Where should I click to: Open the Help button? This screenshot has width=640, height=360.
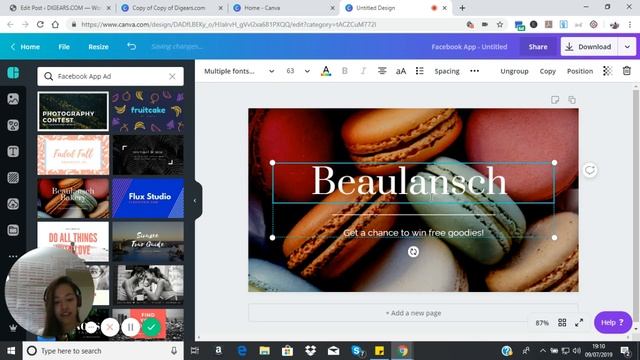[612, 322]
